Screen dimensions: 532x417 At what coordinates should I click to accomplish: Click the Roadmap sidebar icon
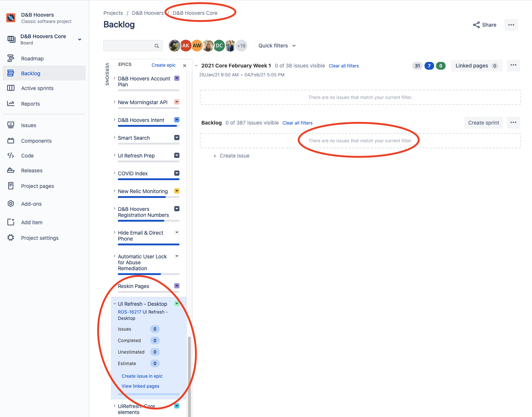click(x=11, y=58)
